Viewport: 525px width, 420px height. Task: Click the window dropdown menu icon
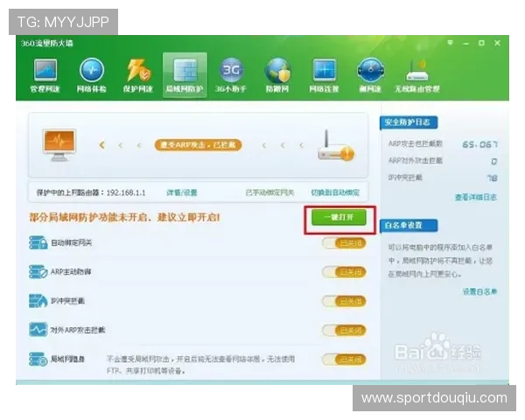click(451, 43)
